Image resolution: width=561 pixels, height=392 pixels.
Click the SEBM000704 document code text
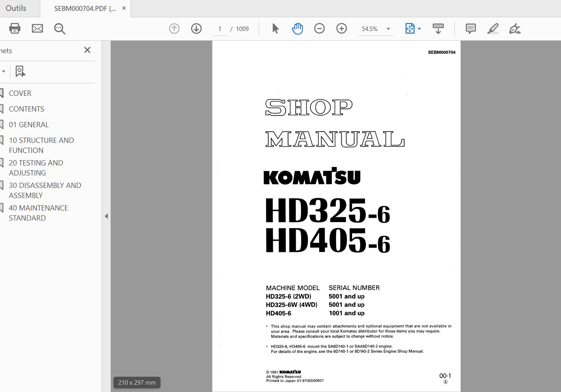pos(441,52)
